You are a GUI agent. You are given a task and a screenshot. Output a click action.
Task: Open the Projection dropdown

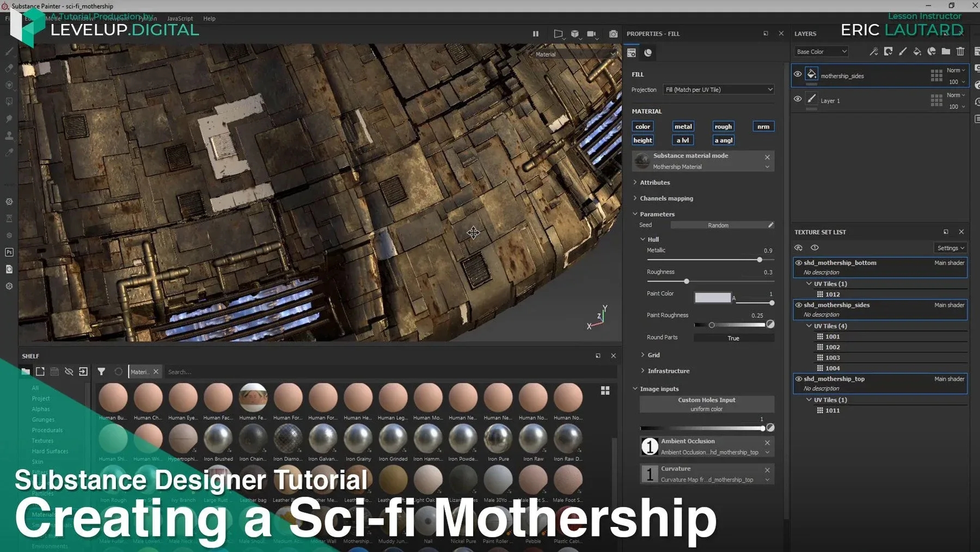point(718,90)
